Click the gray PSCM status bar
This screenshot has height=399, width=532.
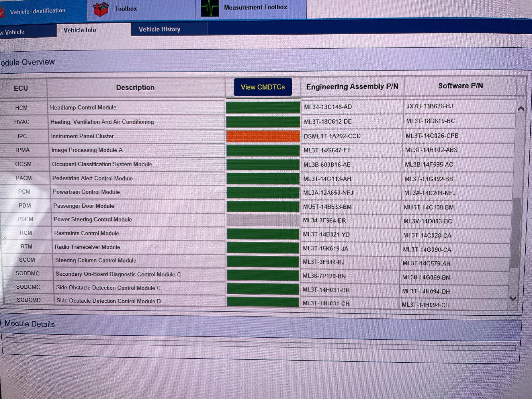(x=263, y=220)
